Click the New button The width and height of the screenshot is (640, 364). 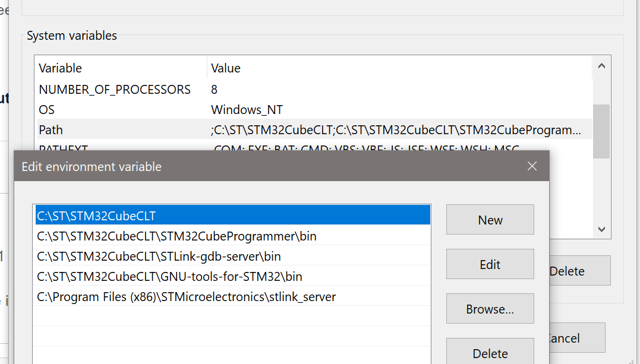coord(490,220)
